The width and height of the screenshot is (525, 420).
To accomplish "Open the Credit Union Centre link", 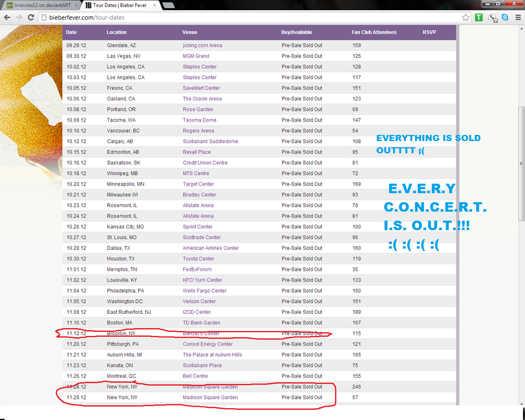I will 205,163.
